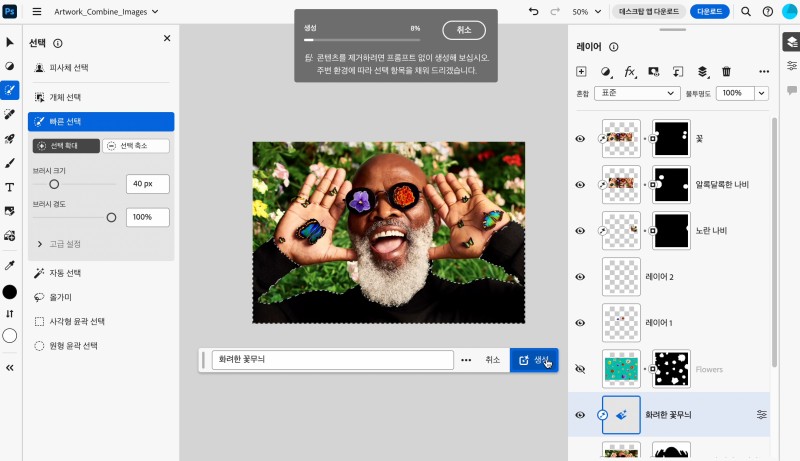
Task: Show info for the 레이어 panel
Action: pyautogui.click(x=614, y=47)
